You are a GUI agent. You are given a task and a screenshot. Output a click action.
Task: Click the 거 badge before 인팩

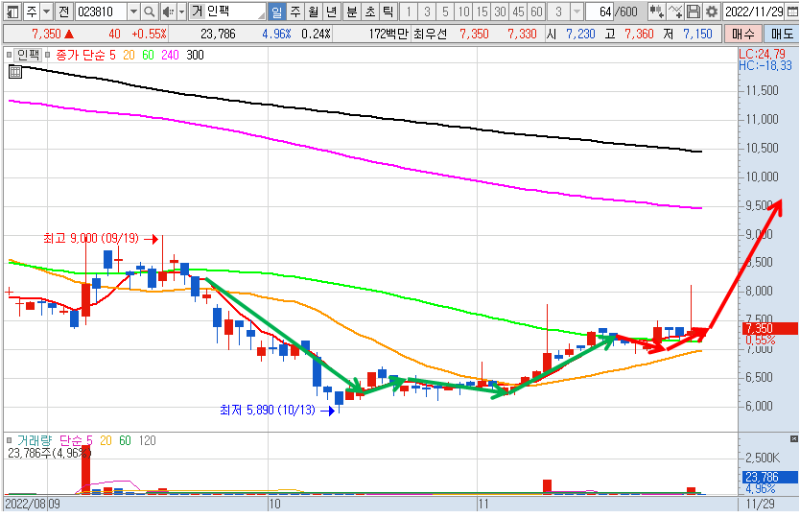tap(197, 11)
